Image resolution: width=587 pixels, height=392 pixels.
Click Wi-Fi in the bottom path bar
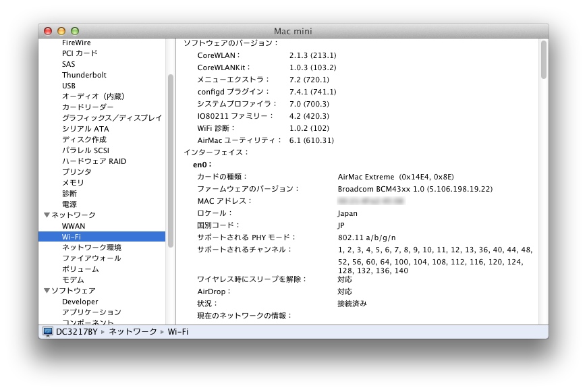click(x=178, y=332)
